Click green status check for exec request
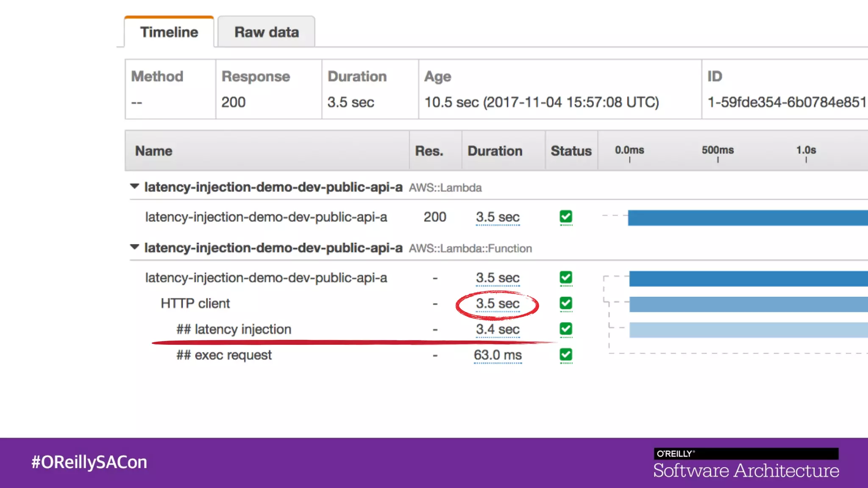The width and height of the screenshot is (868, 488). pos(566,355)
